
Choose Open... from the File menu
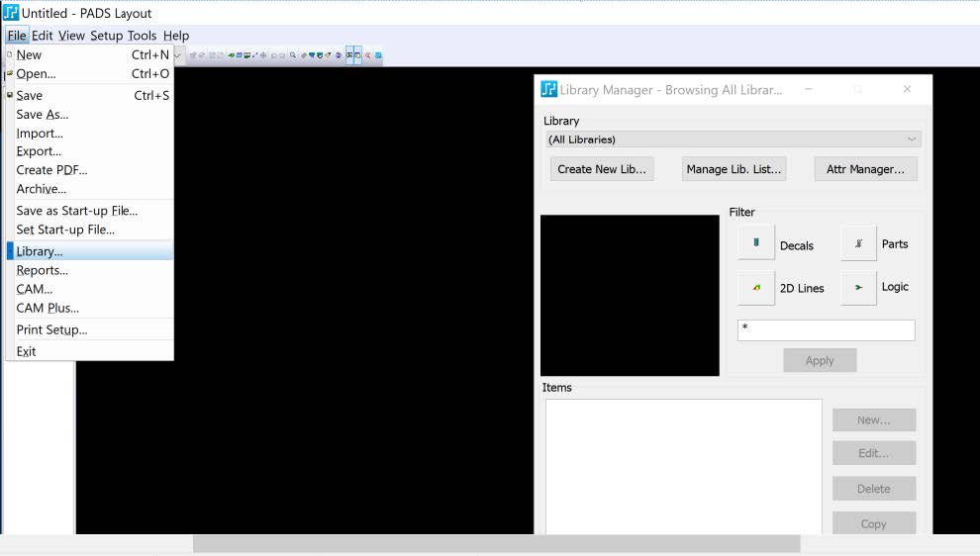coord(89,74)
